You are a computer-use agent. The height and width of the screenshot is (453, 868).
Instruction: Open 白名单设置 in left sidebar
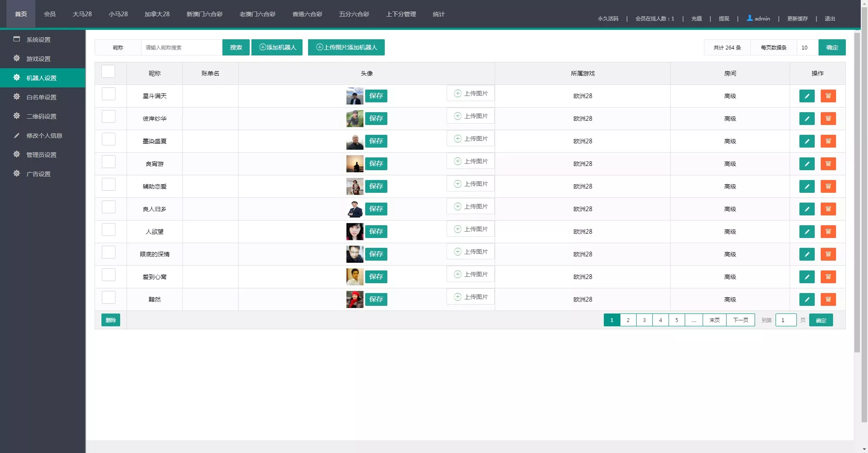(x=41, y=97)
